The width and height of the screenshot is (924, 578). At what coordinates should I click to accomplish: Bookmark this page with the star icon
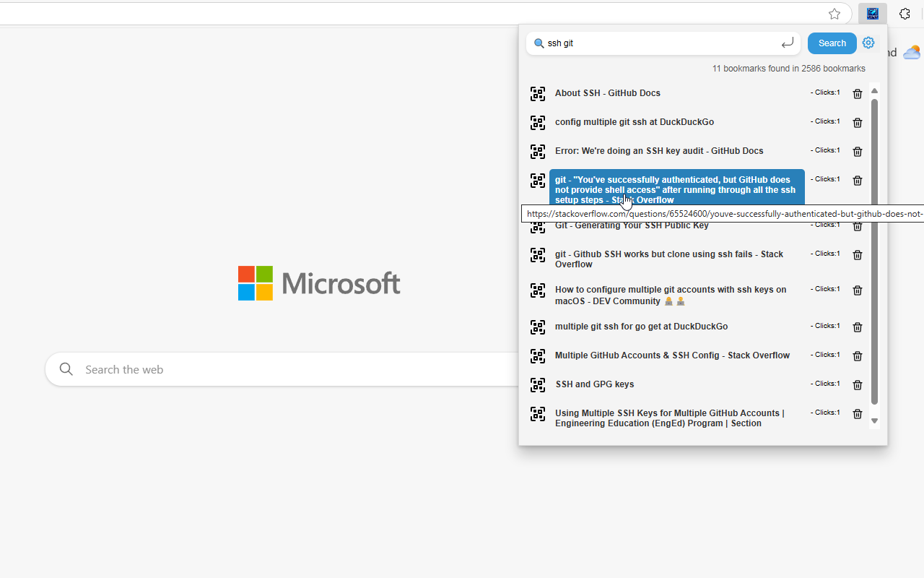pos(834,14)
